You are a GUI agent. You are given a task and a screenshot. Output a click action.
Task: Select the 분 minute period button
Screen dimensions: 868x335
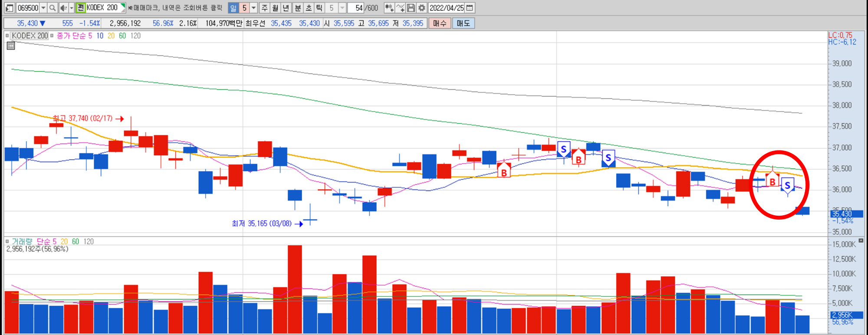coord(298,8)
